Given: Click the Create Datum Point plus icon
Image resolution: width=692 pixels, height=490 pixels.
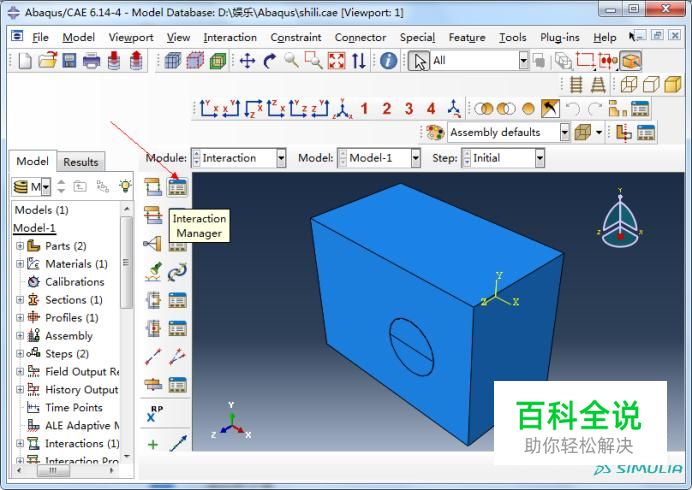Looking at the screenshot, I should [x=153, y=444].
